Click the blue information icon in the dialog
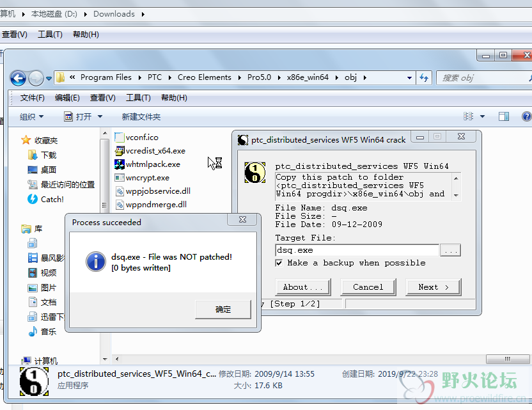The width and height of the screenshot is (532, 410). (96, 262)
